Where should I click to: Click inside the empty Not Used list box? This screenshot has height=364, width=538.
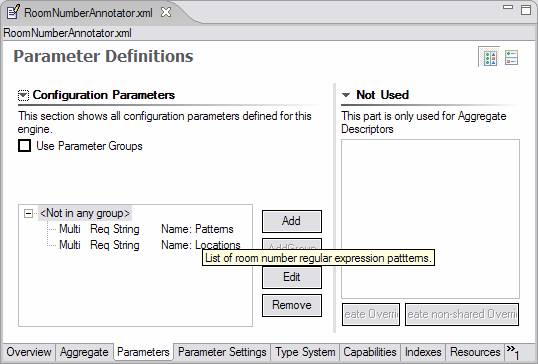pyautogui.click(x=430, y=219)
